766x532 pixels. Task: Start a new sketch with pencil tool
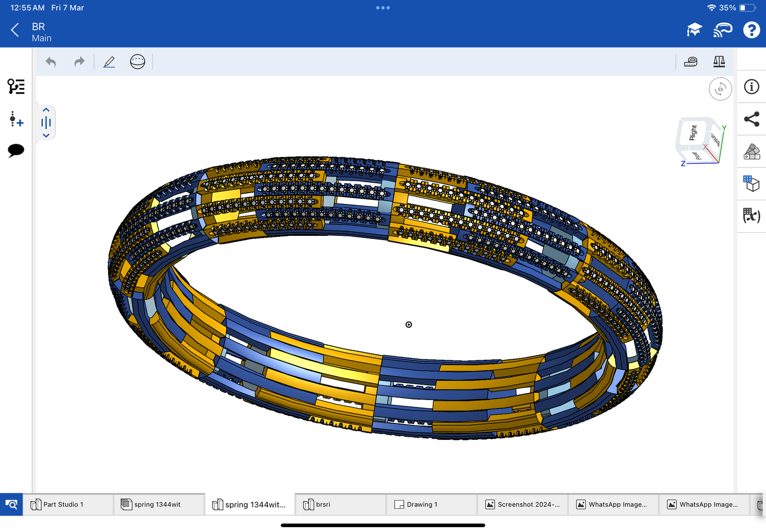[x=109, y=62]
